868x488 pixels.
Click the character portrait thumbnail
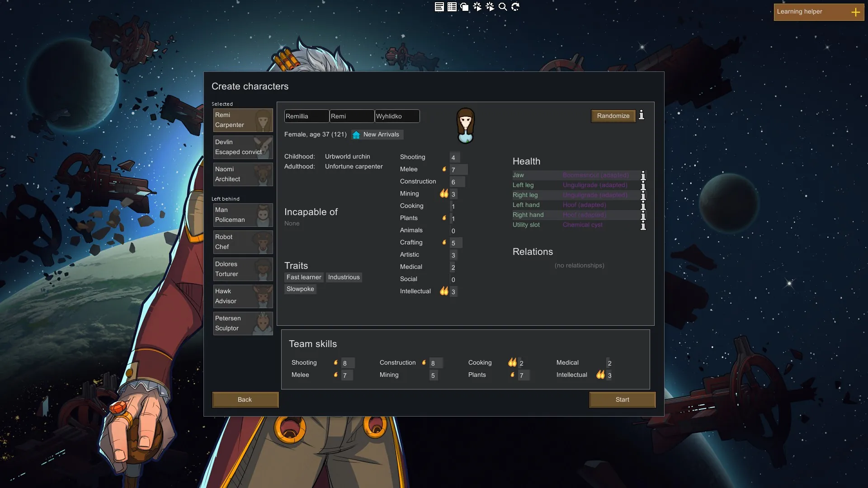(x=465, y=126)
